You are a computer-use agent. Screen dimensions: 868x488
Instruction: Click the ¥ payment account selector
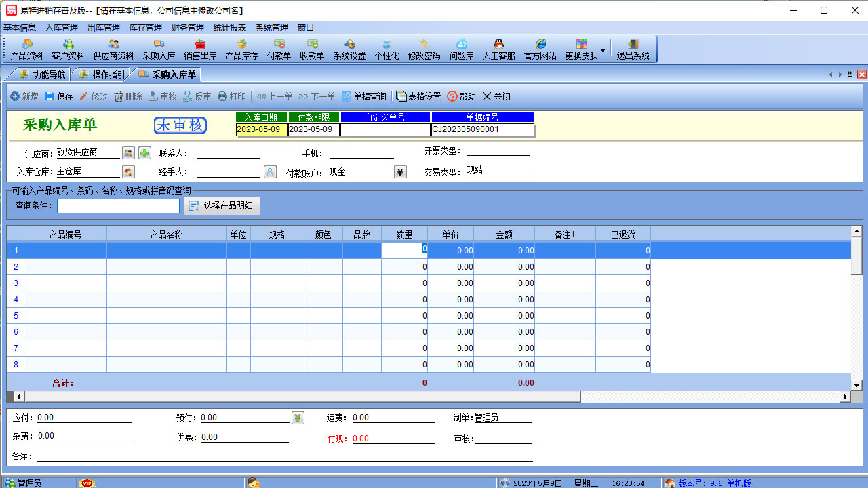400,172
